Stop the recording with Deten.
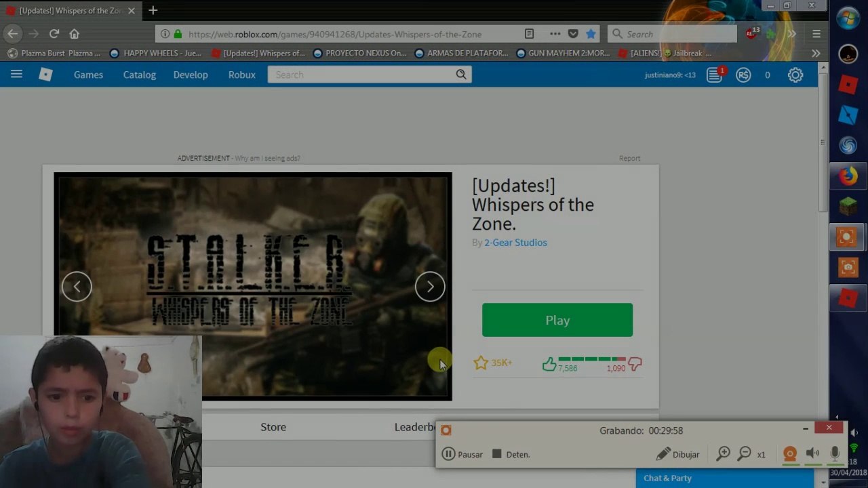868x488 pixels. [x=511, y=454]
